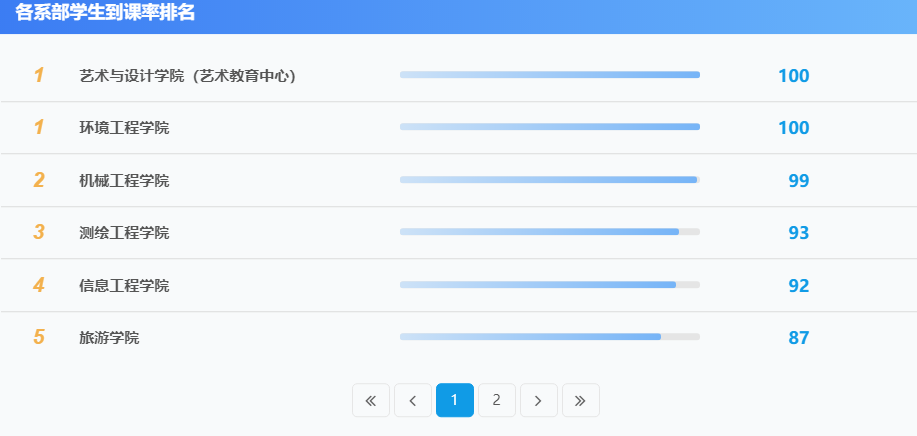Click the attendance value 99
The height and width of the screenshot is (436, 917).
[798, 181]
